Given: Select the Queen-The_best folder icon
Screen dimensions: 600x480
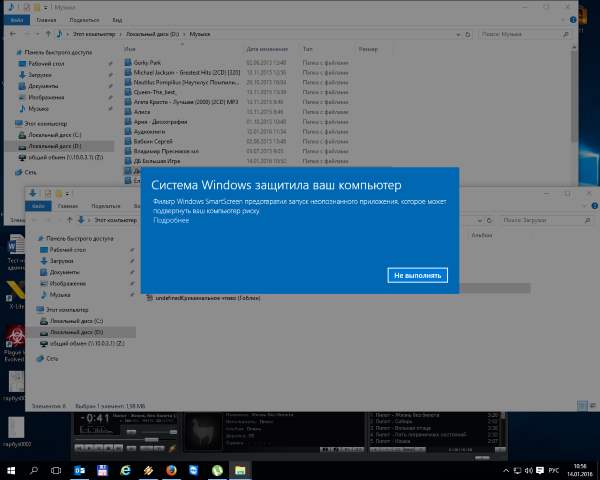Looking at the screenshot, I should coord(128,92).
